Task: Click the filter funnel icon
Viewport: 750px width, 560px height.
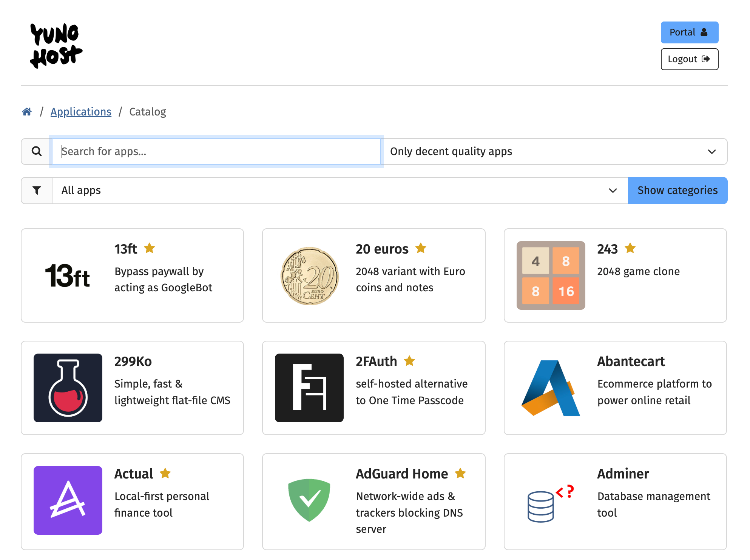Action: coord(37,190)
